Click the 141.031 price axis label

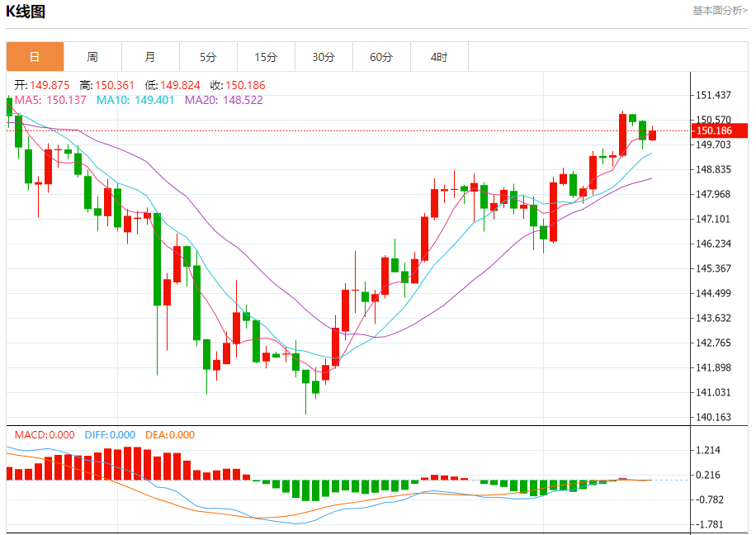click(x=713, y=392)
